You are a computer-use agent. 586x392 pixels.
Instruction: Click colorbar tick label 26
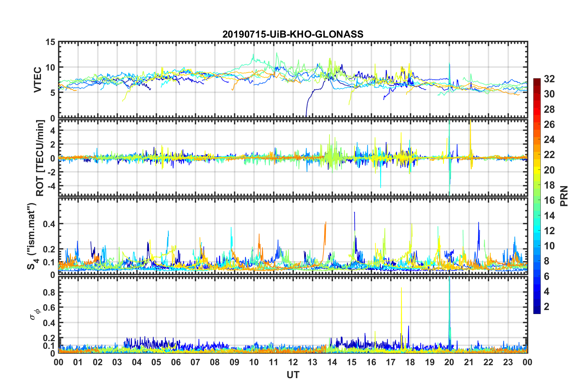click(549, 125)
